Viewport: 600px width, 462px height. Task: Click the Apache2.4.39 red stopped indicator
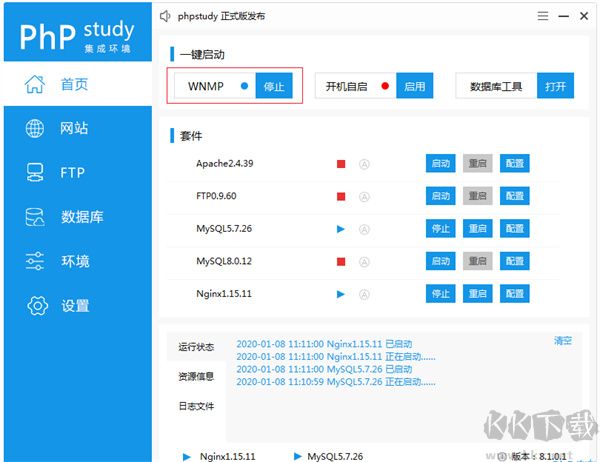click(341, 164)
